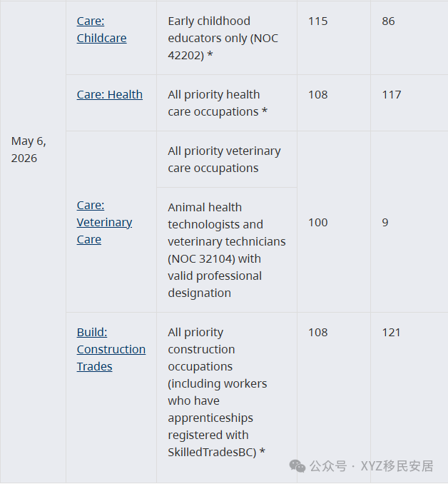Image resolution: width=448 pixels, height=484 pixels.
Task: Click the Animal health technologists description cell
Action: [227, 250]
